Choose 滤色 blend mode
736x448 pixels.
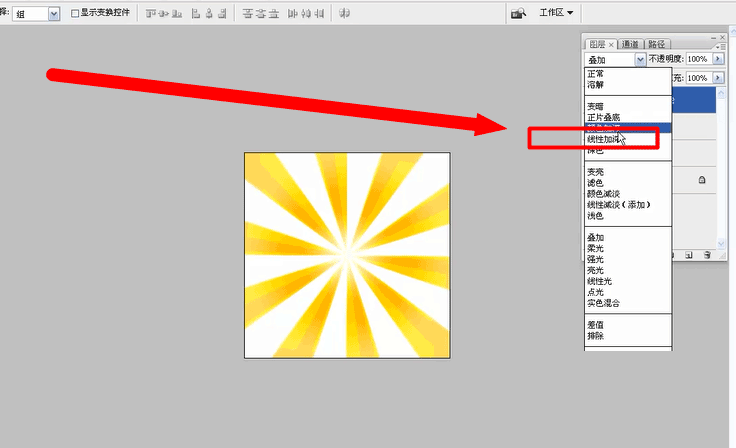pos(628,183)
